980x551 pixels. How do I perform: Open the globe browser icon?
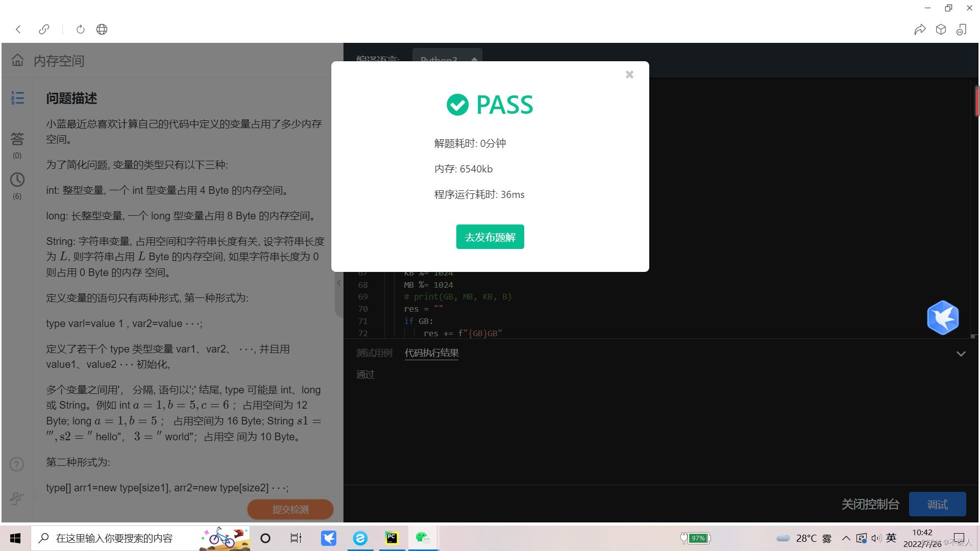coord(102,30)
